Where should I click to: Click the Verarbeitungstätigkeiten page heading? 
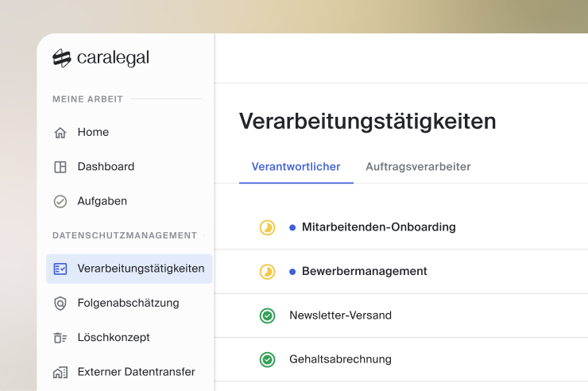367,122
